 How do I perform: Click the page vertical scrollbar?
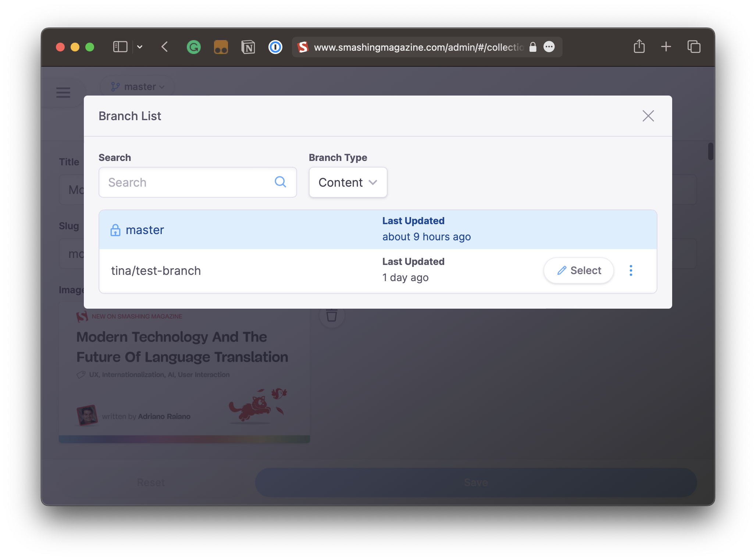click(x=710, y=151)
